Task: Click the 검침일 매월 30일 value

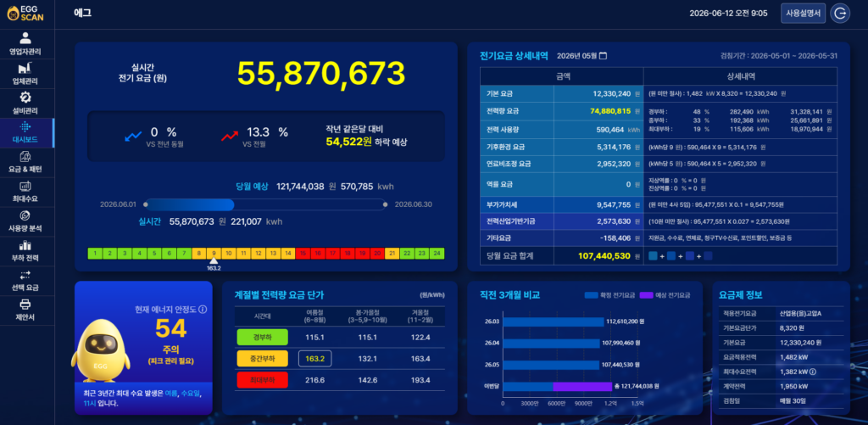Action: click(793, 400)
